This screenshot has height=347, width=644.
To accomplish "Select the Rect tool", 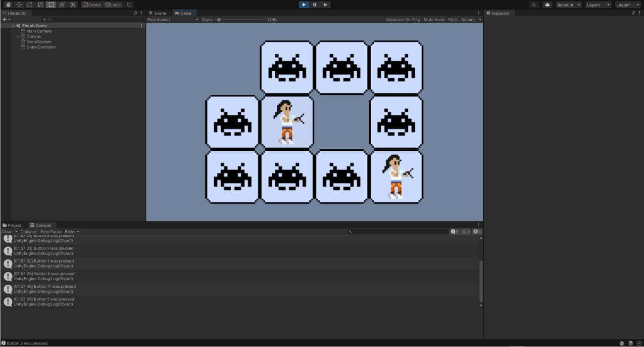I will [51, 4].
